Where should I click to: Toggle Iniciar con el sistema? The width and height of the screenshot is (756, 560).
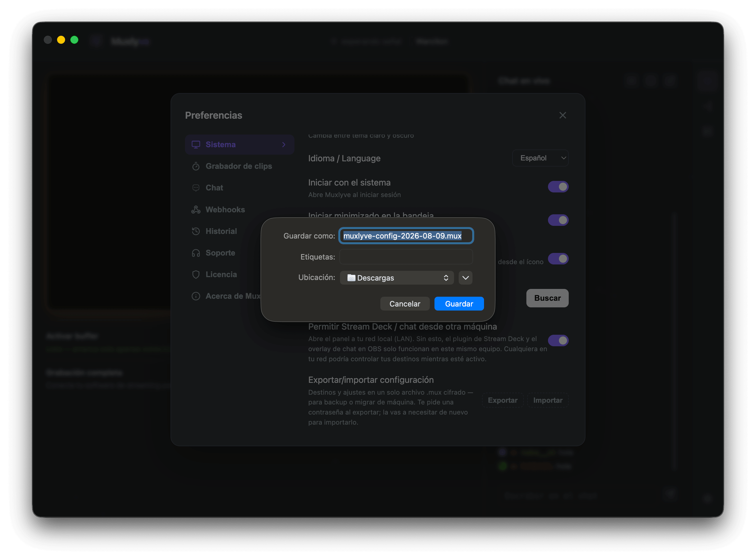click(x=558, y=187)
